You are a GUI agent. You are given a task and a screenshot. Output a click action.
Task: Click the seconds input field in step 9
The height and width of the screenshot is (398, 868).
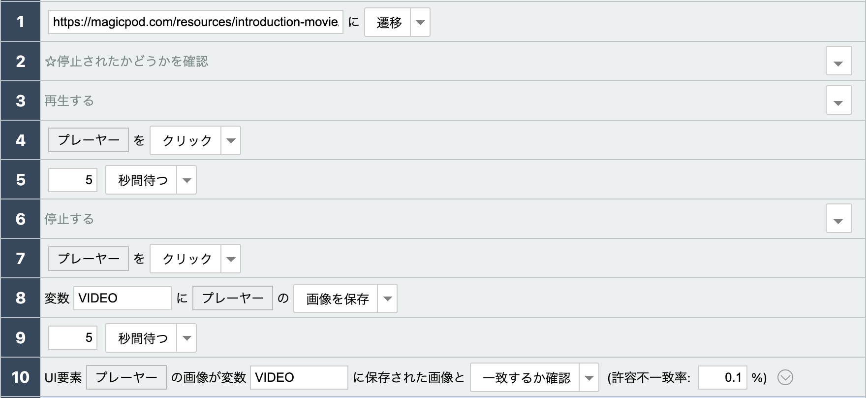click(73, 337)
